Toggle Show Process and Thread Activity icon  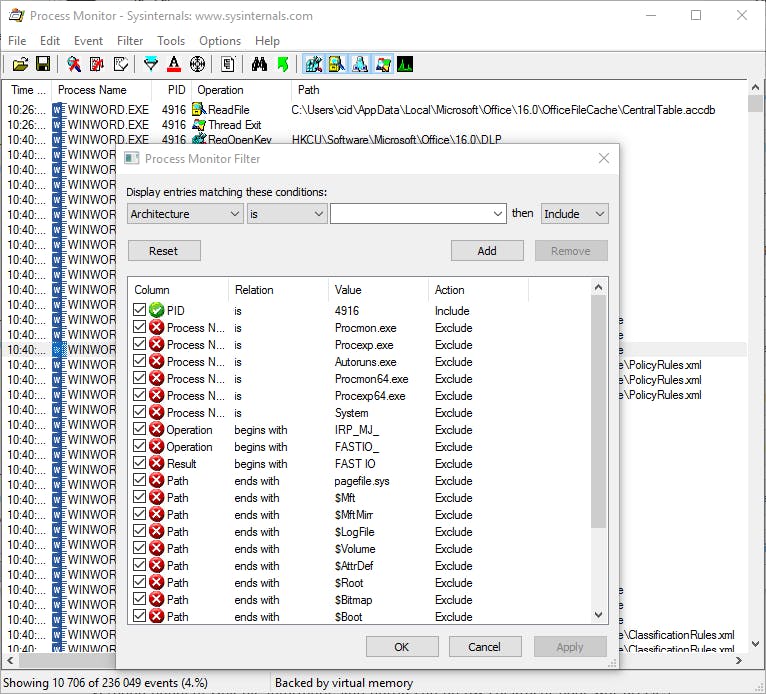coord(383,64)
